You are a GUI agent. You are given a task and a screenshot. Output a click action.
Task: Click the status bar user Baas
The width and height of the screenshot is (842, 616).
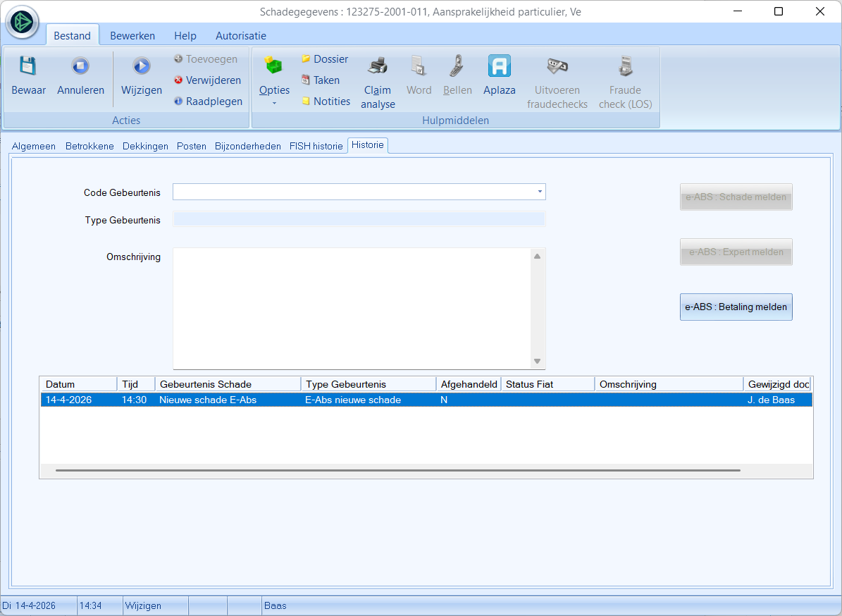pos(275,605)
